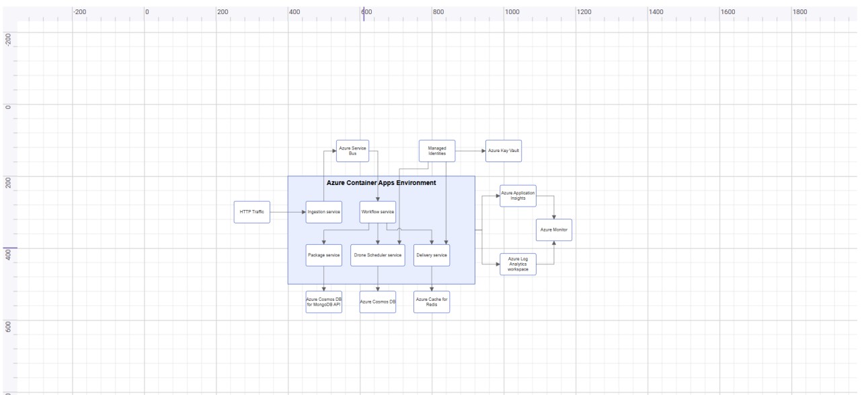
Task: Click the 1000 mark on horizontal ruler
Action: pos(512,11)
